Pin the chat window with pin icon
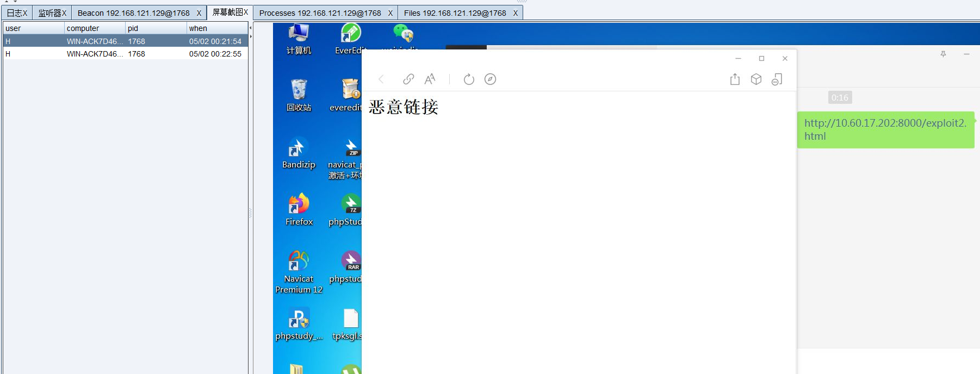This screenshot has height=374, width=980. pos(943,54)
